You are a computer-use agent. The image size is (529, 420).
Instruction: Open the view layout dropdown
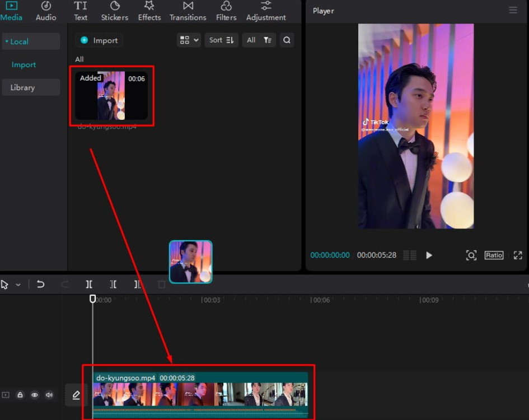click(x=189, y=40)
